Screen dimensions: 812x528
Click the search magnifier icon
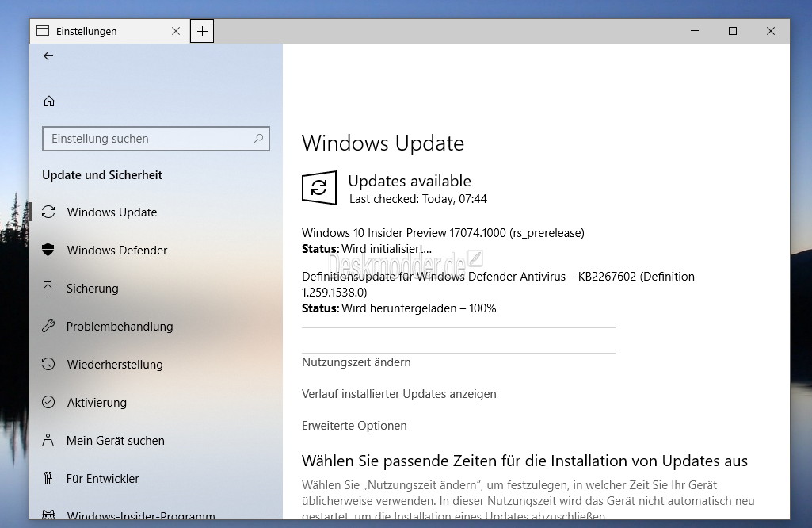coord(257,139)
